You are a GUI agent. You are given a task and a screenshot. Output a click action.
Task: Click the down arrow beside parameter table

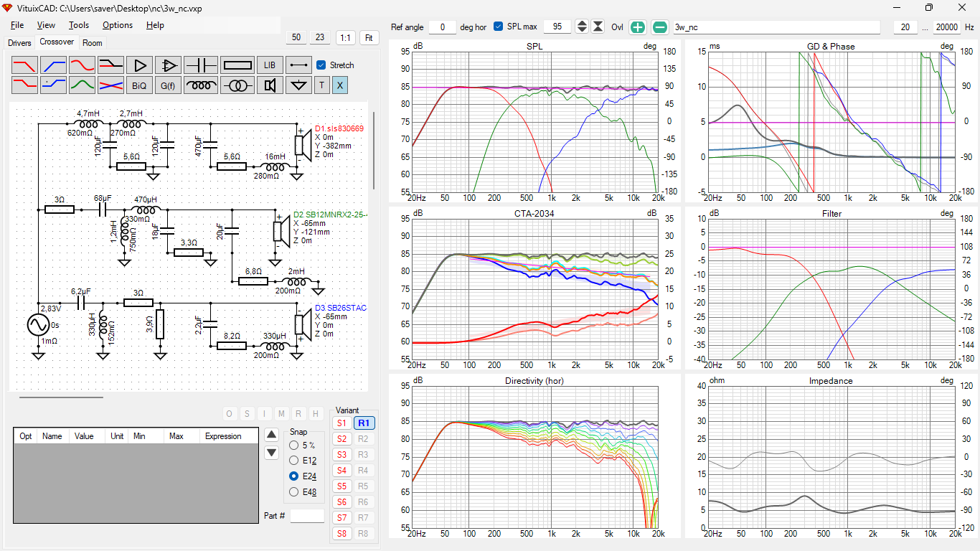click(x=271, y=453)
